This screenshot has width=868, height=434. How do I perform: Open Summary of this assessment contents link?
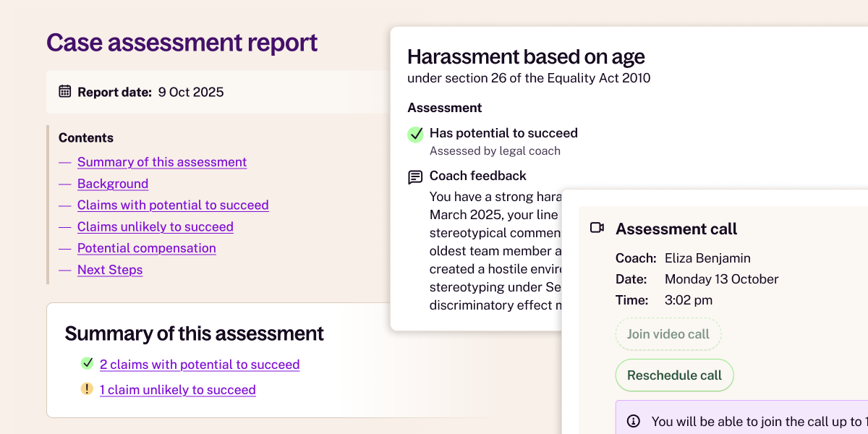coord(162,162)
